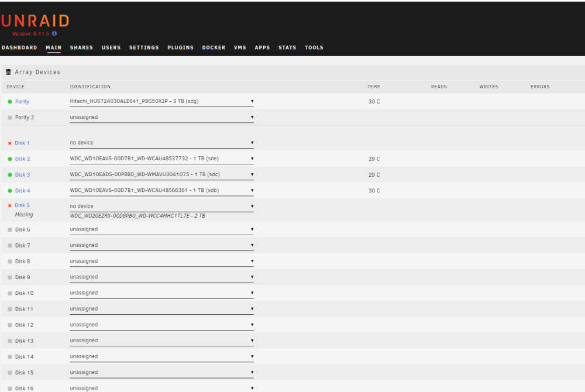Viewport: 585px width, 392px height.
Task: Open the Disk 4 link
Action: [x=22, y=191]
